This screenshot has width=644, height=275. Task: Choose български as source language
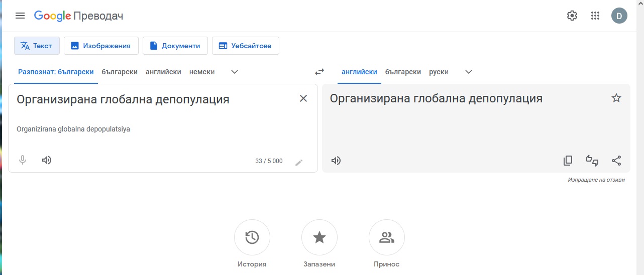[120, 72]
